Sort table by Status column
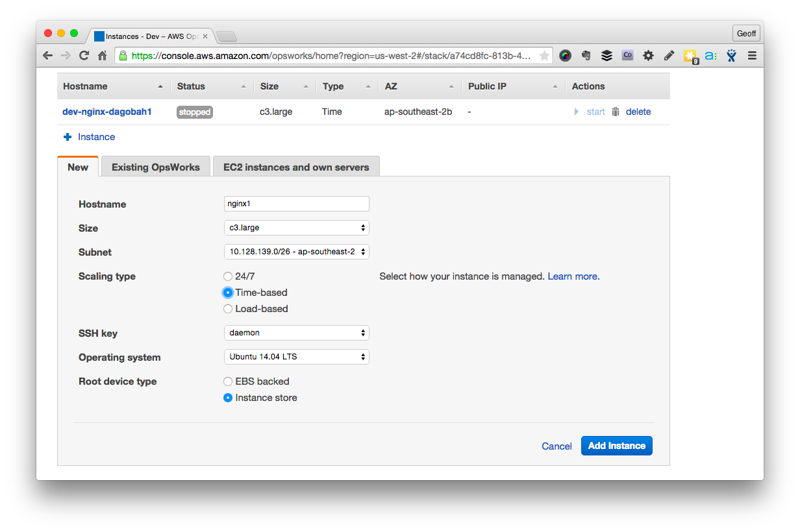The height and width of the screenshot is (532, 800). point(212,86)
